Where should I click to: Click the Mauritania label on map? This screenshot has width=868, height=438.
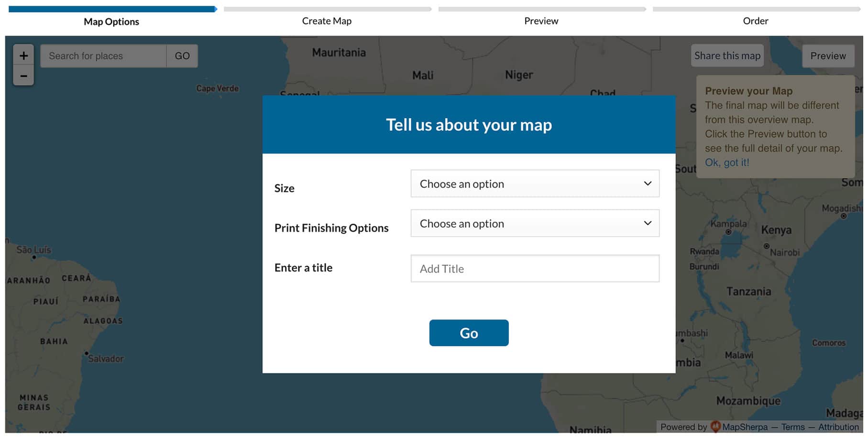pos(339,53)
